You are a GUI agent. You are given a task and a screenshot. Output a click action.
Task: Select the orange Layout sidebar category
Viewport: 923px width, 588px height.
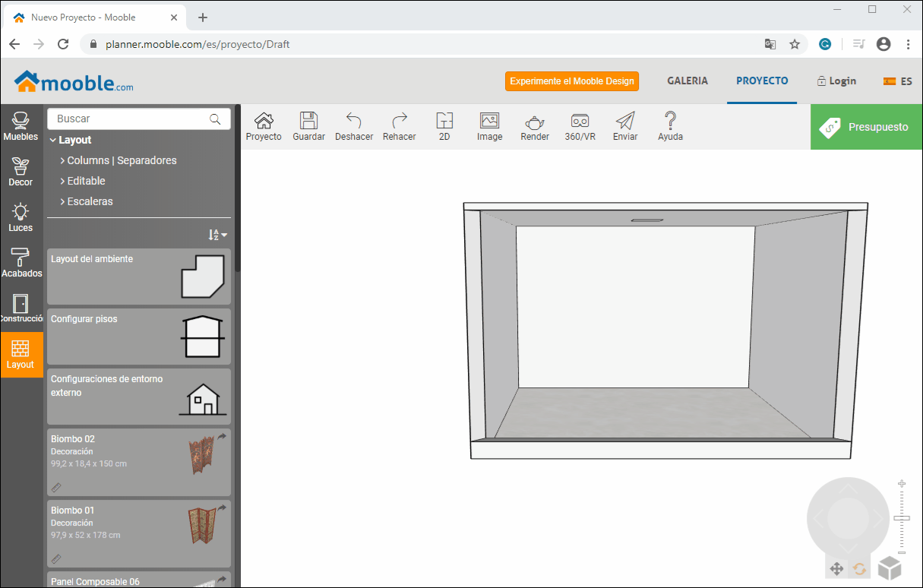pyautogui.click(x=21, y=355)
